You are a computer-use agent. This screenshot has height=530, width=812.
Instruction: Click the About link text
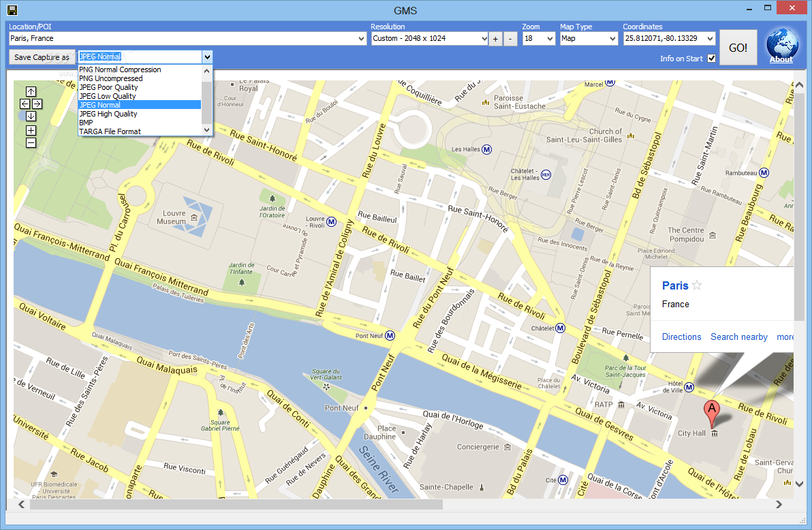click(781, 59)
